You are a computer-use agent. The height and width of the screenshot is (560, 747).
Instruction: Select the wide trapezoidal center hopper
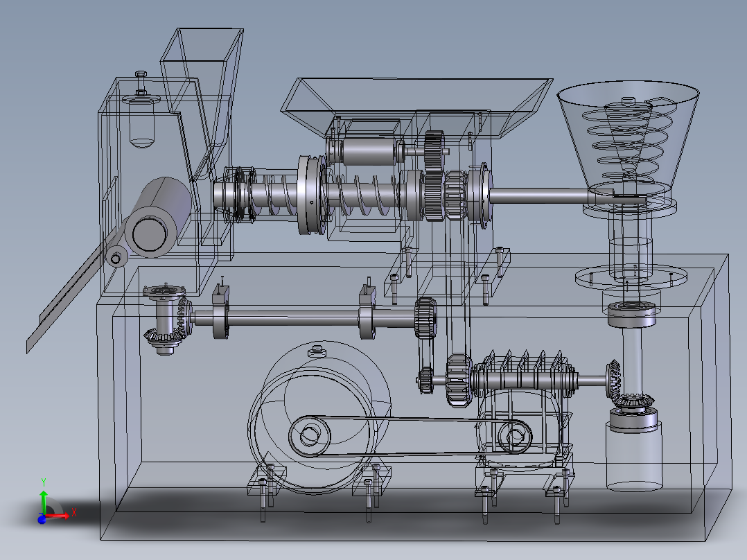tap(417, 107)
